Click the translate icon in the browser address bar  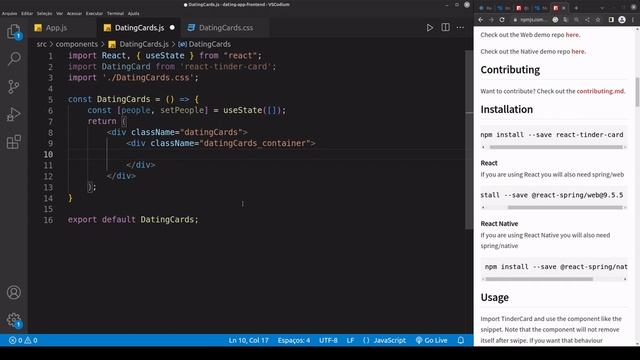point(565,20)
